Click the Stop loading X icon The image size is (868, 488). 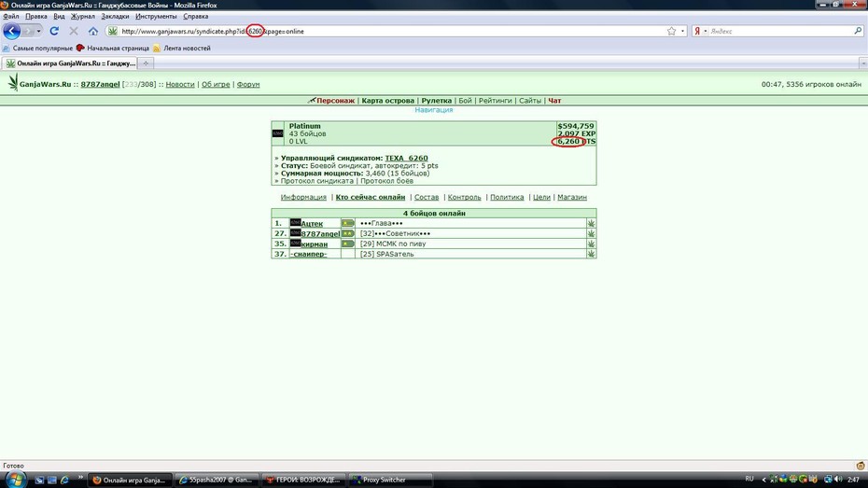tap(74, 31)
